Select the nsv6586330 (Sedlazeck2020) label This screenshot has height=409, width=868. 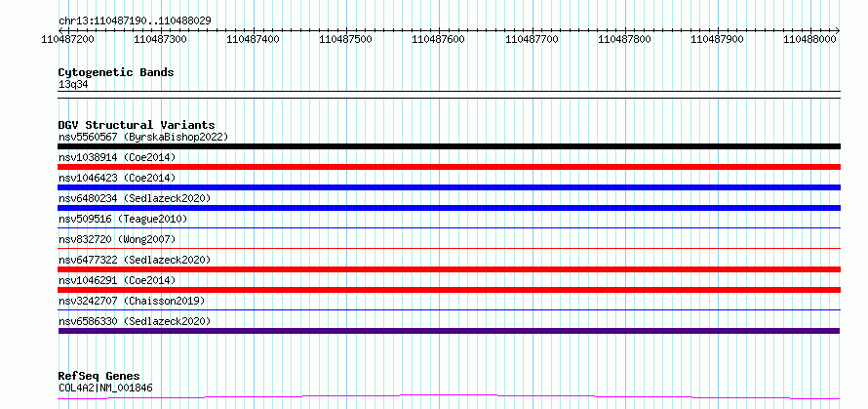coord(135,321)
